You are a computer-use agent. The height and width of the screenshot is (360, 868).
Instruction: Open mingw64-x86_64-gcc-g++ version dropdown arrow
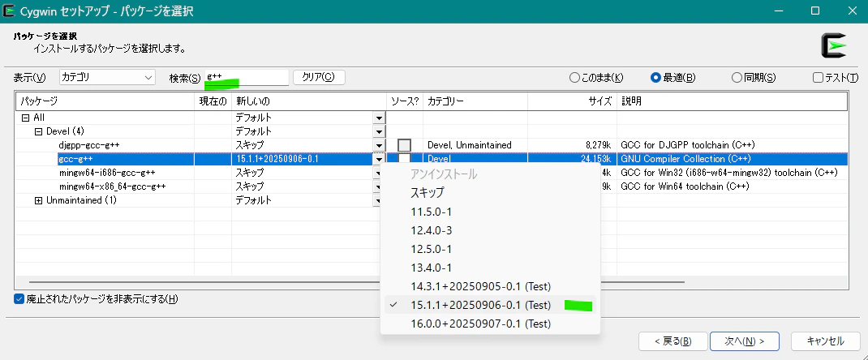[x=377, y=187]
